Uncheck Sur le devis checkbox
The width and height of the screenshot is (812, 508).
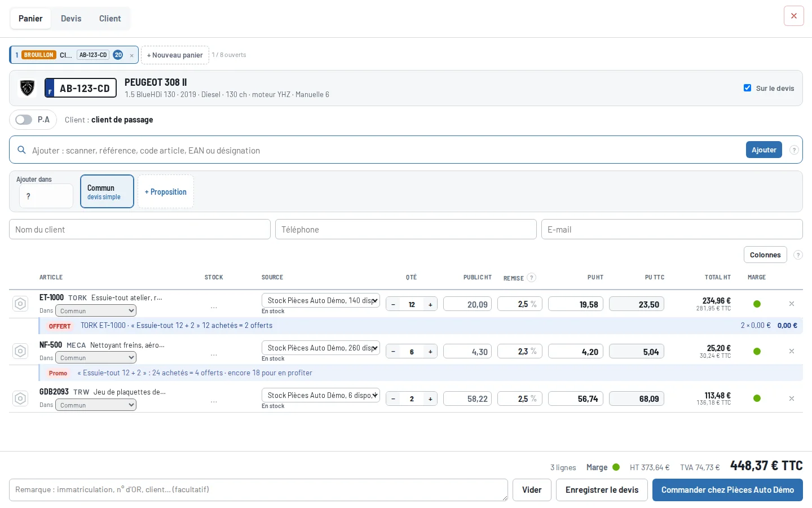(x=747, y=88)
